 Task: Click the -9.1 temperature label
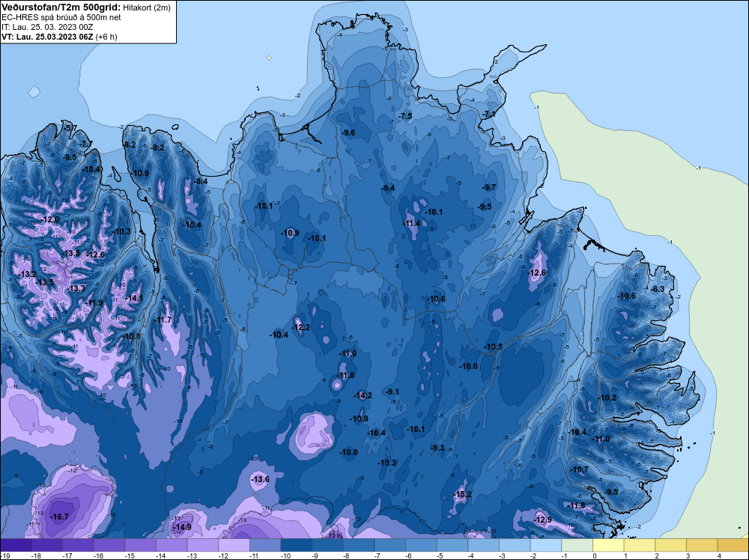click(392, 392)
